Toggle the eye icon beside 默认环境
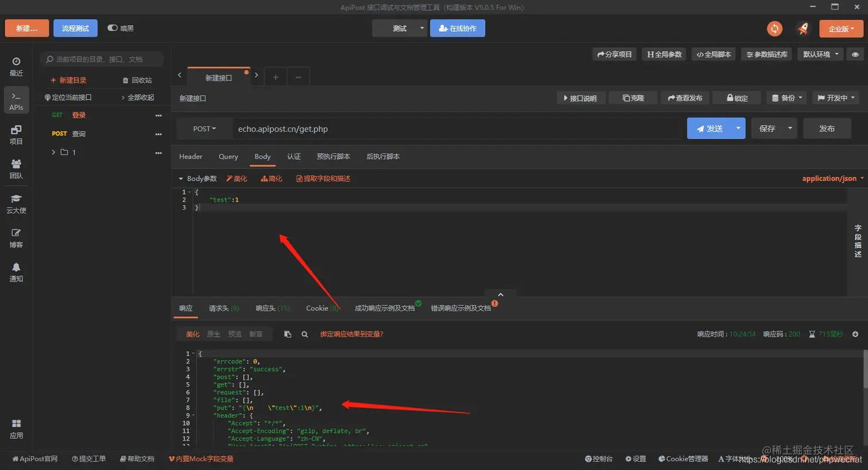This screenshot has width=868, height=470. [x=855, y=54]
